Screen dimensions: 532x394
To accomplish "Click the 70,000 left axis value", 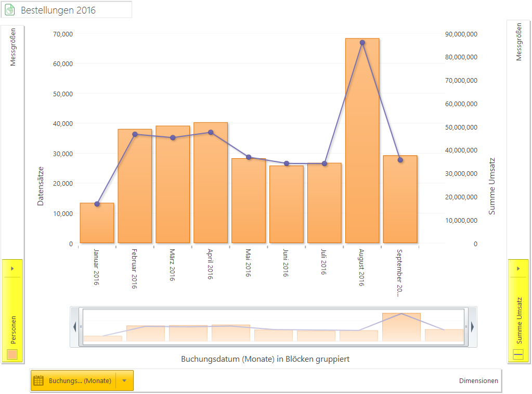I will [x=63, y=34].
